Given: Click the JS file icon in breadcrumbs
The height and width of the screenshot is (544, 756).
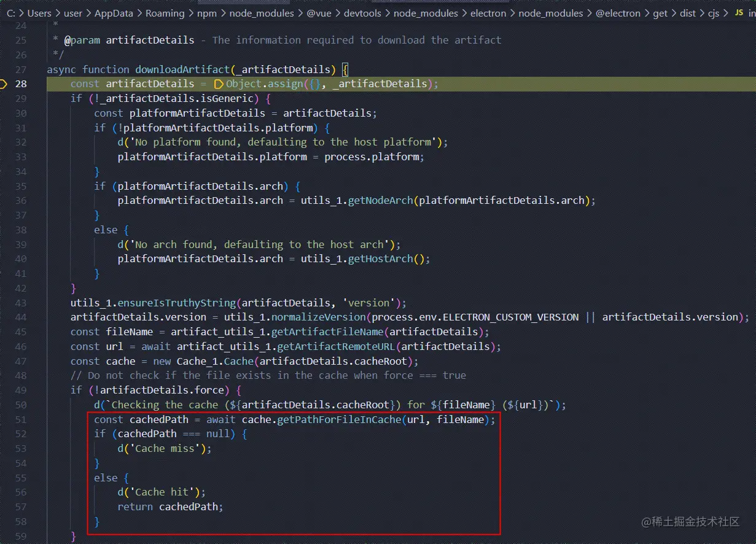Looking at the screenshot, I should coord(739,13).
